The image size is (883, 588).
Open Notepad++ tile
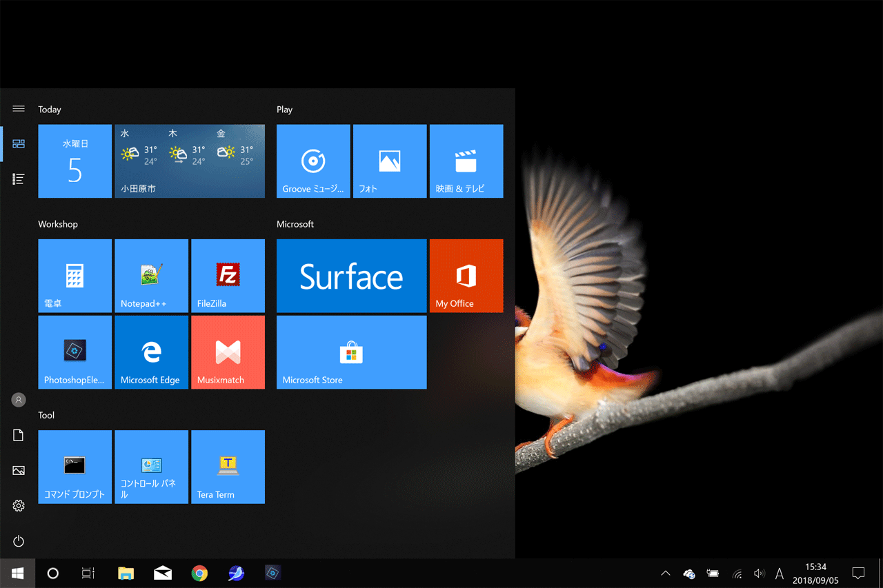151,276
